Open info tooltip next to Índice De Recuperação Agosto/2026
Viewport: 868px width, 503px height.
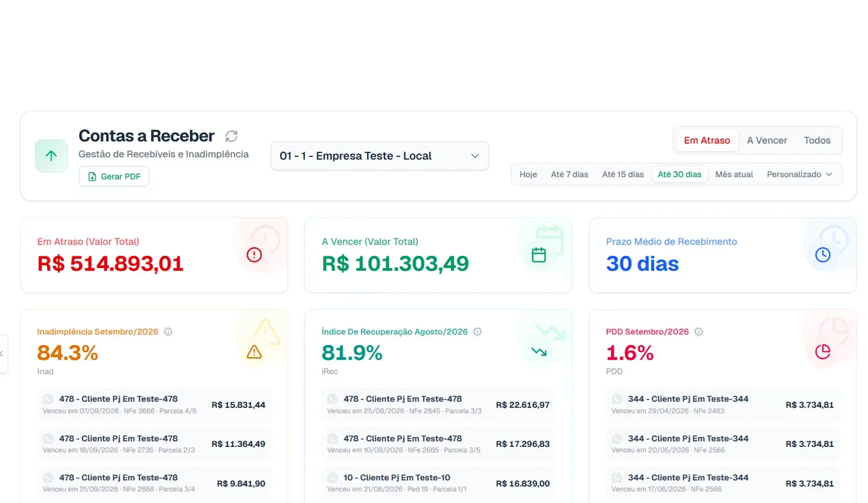(x=478, y=332)
